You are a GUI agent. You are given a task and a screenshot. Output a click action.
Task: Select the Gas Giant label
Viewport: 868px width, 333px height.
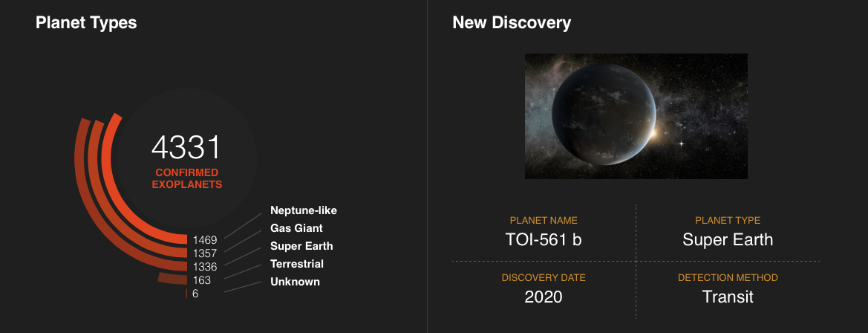[x=296, y=228]
